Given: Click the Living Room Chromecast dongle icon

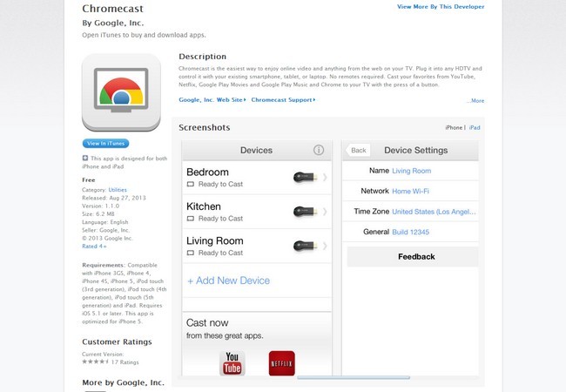Looking at the screenshot, I should pyautogui.click(x=306, y=246).
